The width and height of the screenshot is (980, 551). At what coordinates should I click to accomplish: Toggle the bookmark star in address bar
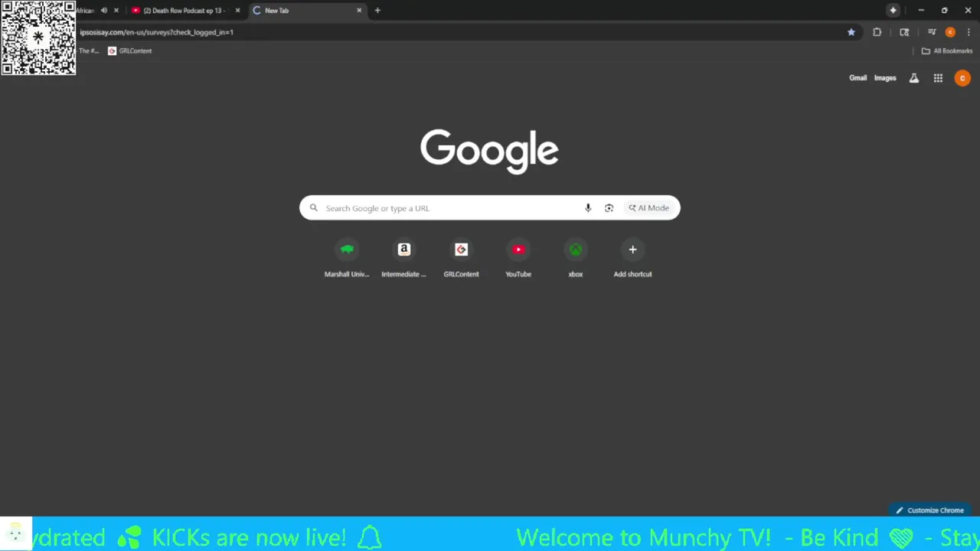(851, 32)
